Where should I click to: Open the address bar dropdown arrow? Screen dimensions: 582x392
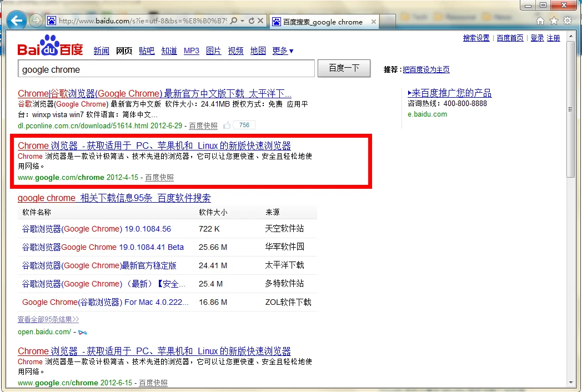[242, 21]
